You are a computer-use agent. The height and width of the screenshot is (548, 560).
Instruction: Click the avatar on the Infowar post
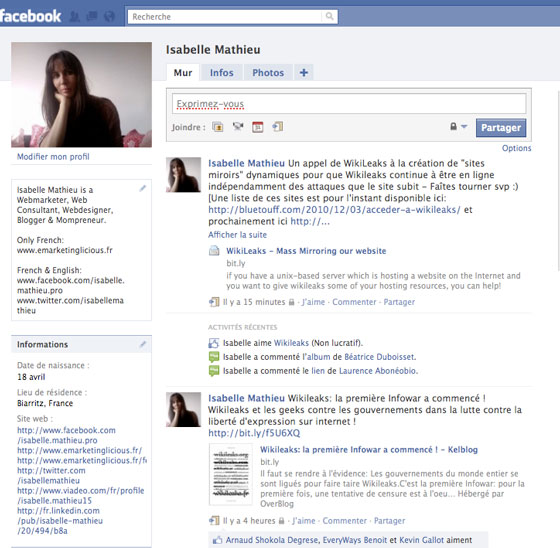(184, 409)
